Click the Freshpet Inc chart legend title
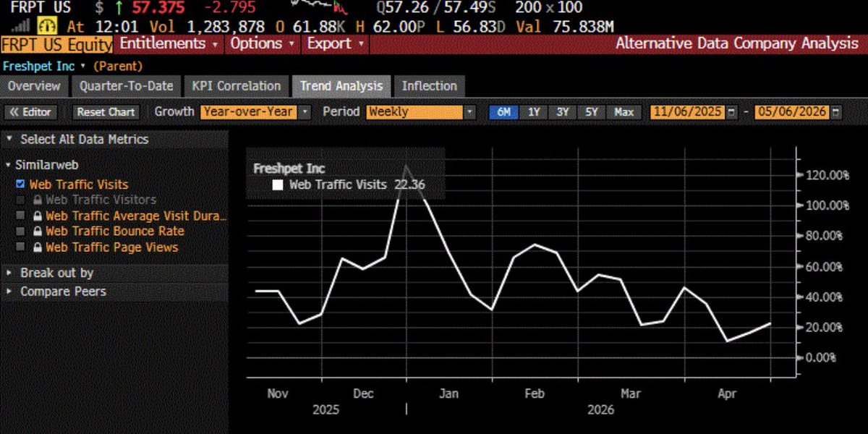 [x=289, y=169]
